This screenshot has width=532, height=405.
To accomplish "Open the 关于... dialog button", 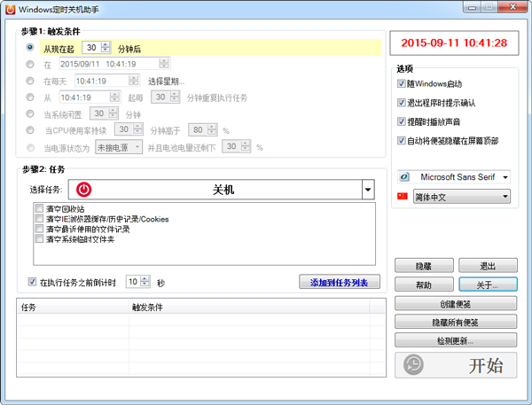I will coord(488,284).
